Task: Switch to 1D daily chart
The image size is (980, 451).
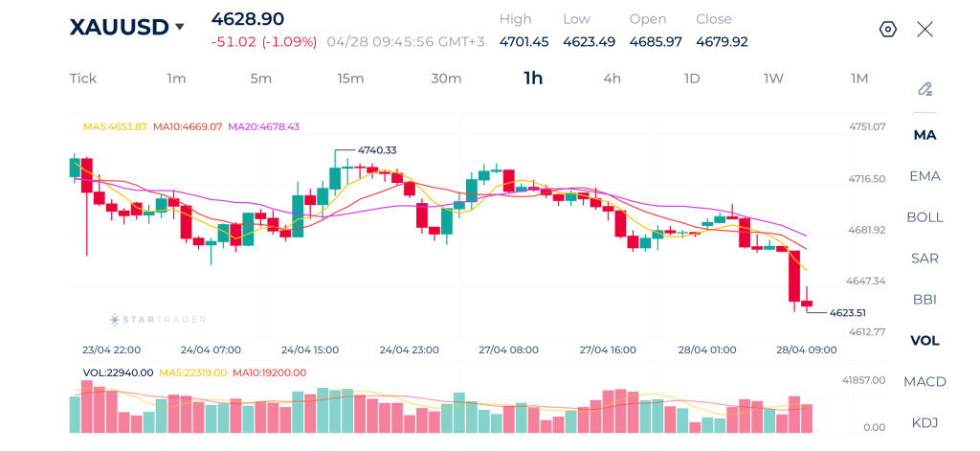Action: coord(691,79)
